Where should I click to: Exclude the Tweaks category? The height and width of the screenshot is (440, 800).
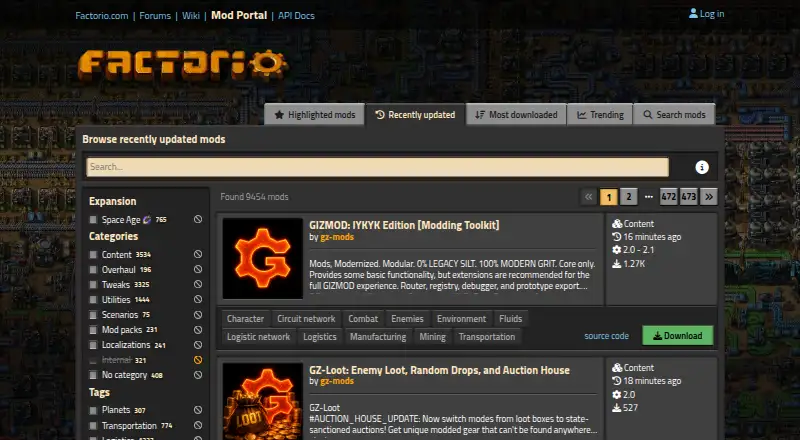point(198,284)
